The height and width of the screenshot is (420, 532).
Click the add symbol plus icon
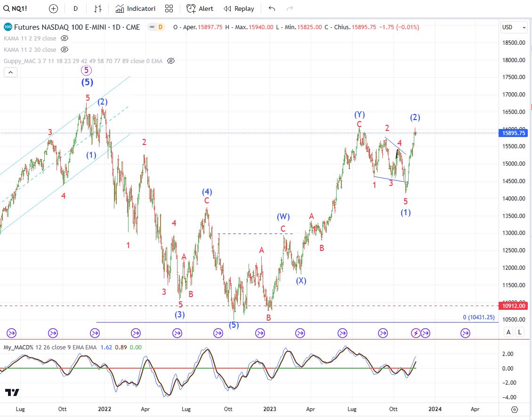(53, 9)
